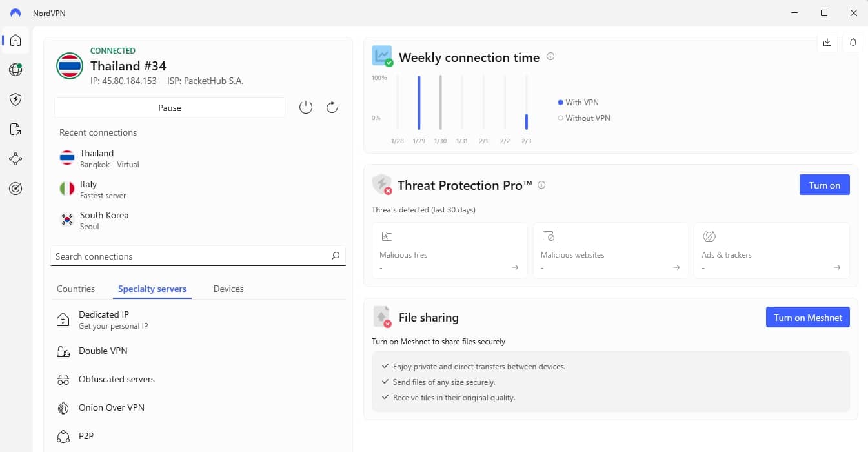Image resolution: width=868 pixels, height=452 pixels.
Task: Click the With VPN legend entry
Action: click(578, 102)
